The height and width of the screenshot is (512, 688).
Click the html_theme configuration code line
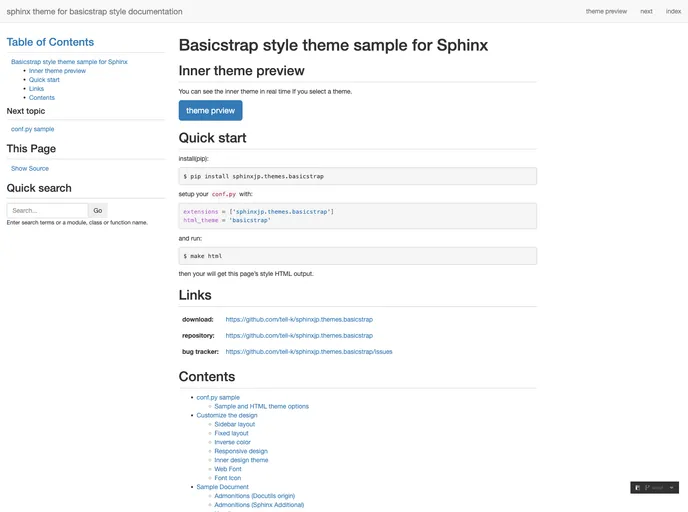[227, 220]
